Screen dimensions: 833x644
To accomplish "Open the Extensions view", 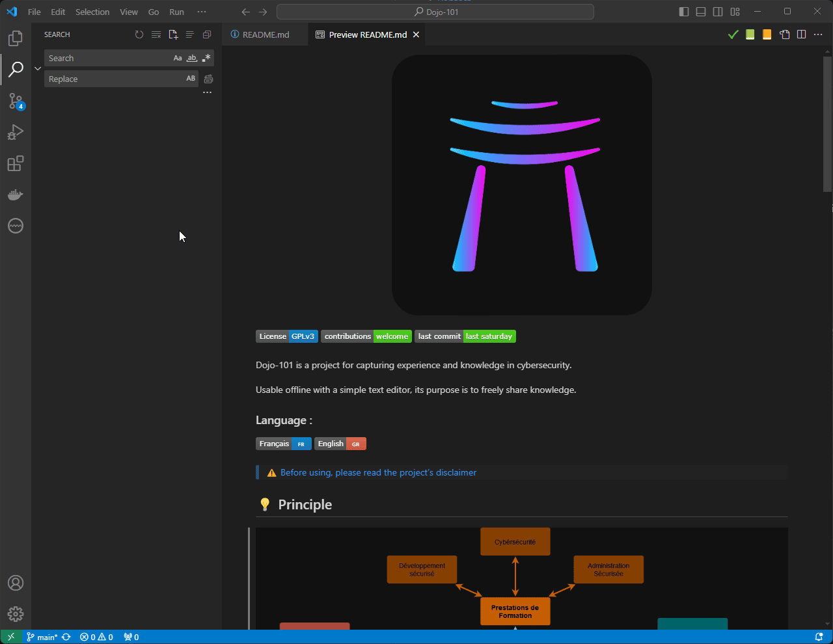I will pos(16,163).
